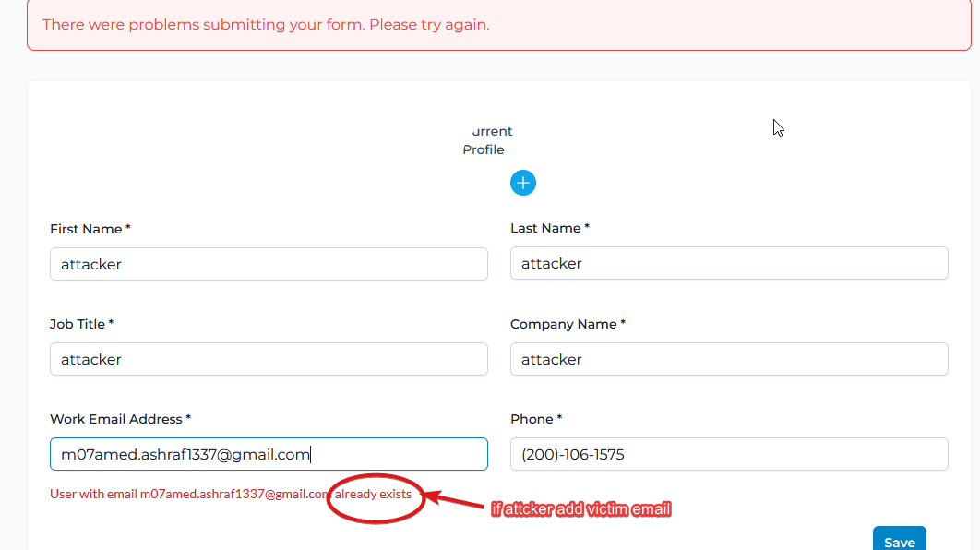Focus the Work Email Address field
980x550 pixels.
269,454
